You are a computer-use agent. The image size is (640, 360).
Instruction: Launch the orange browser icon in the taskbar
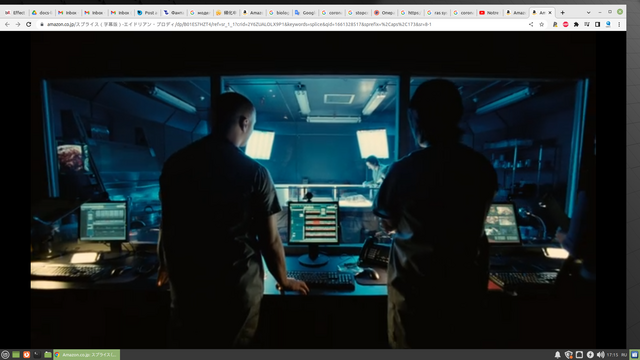(27, 355)
